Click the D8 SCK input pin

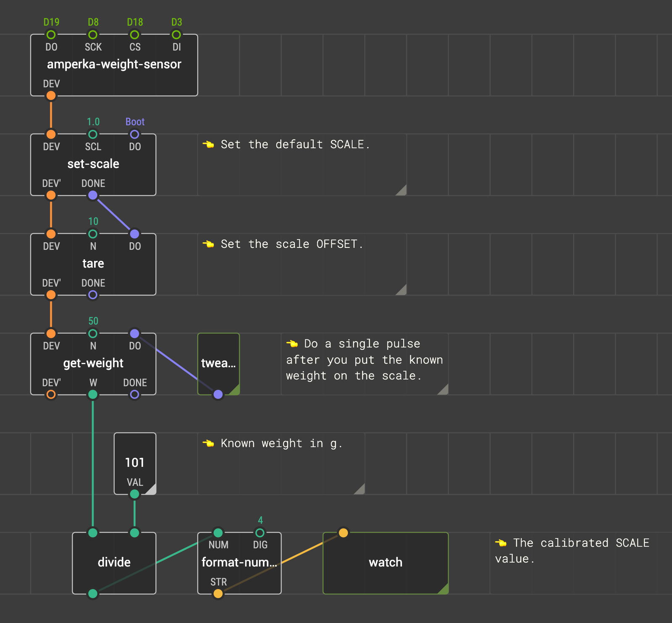click(93, 34)
